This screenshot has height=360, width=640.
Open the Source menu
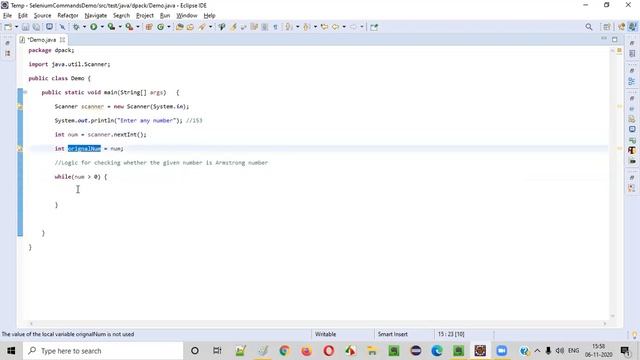[x=42, y=16]
